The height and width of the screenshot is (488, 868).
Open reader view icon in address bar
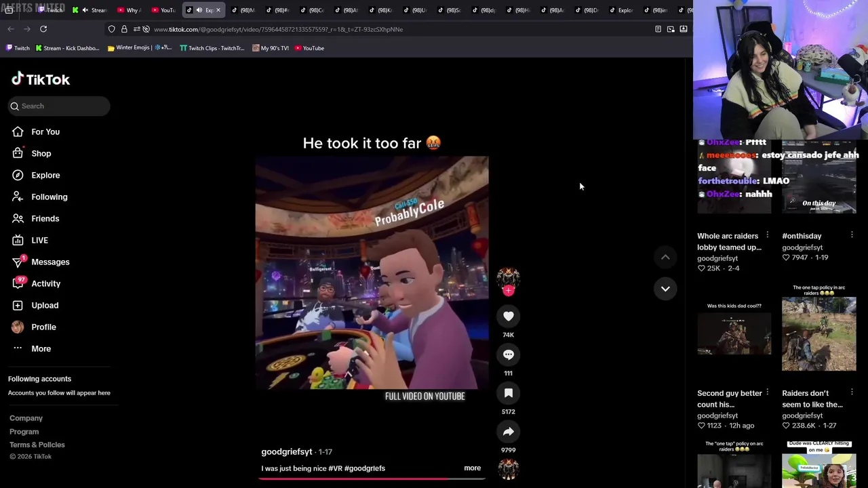click(658, 29)
